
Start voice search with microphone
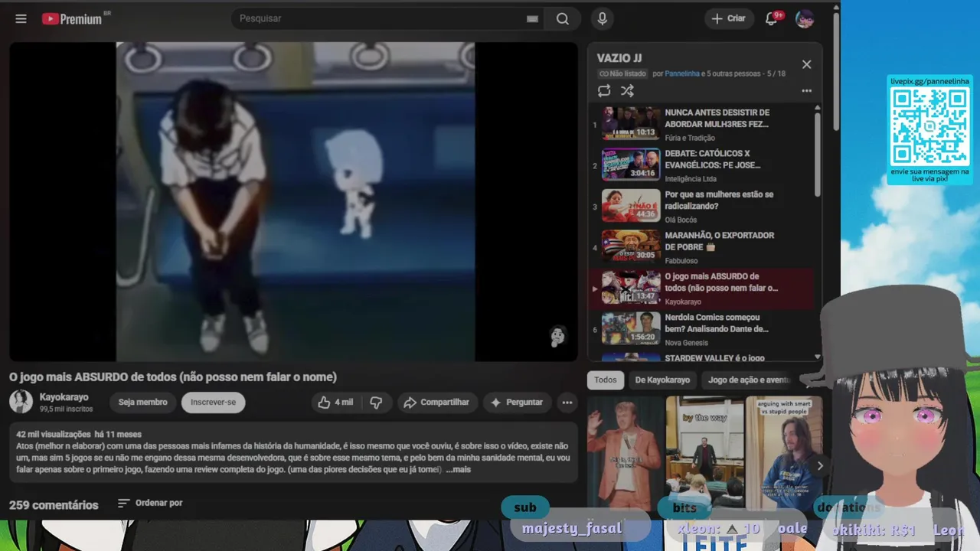pos(603,19)
